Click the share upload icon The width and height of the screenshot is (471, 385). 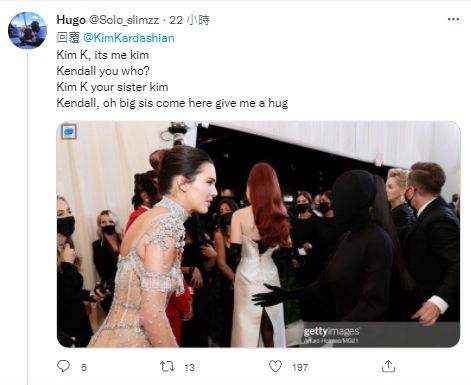(388, 366)
